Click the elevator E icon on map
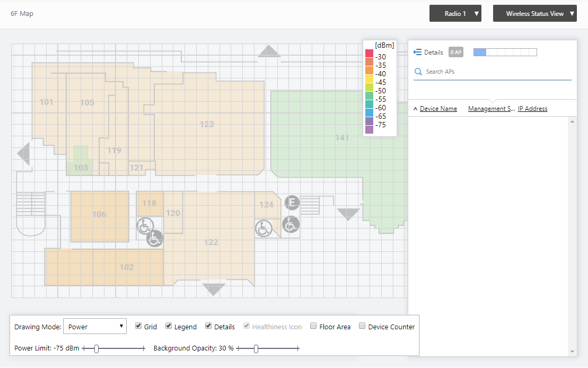Screen dimensions: 588x368 click(x=292, y=203)
